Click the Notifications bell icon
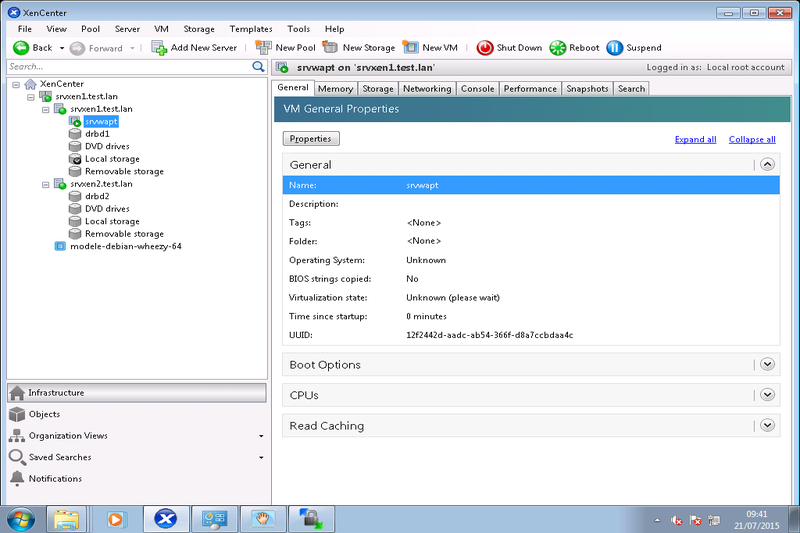Viewport: 800px width, 533px height. [17, 478]
